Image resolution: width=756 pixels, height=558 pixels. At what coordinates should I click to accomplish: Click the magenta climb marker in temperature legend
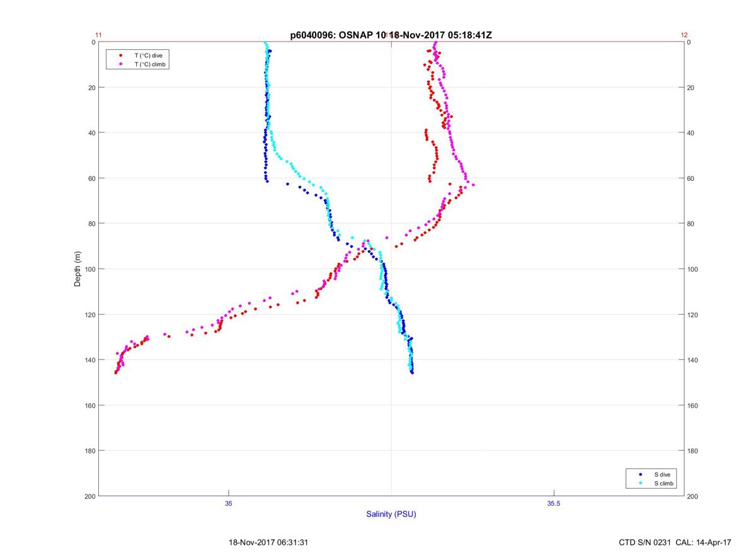[x=120, y=64]
